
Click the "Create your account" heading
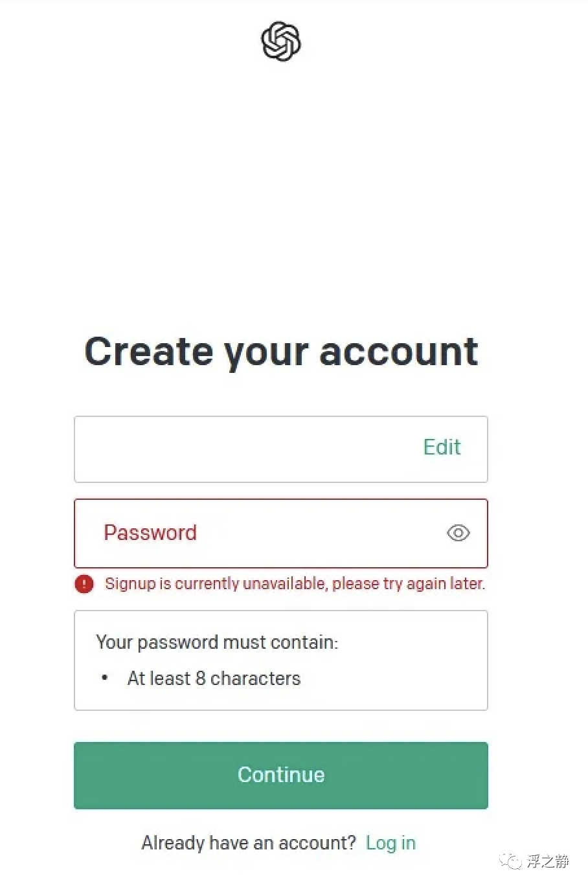281,352
